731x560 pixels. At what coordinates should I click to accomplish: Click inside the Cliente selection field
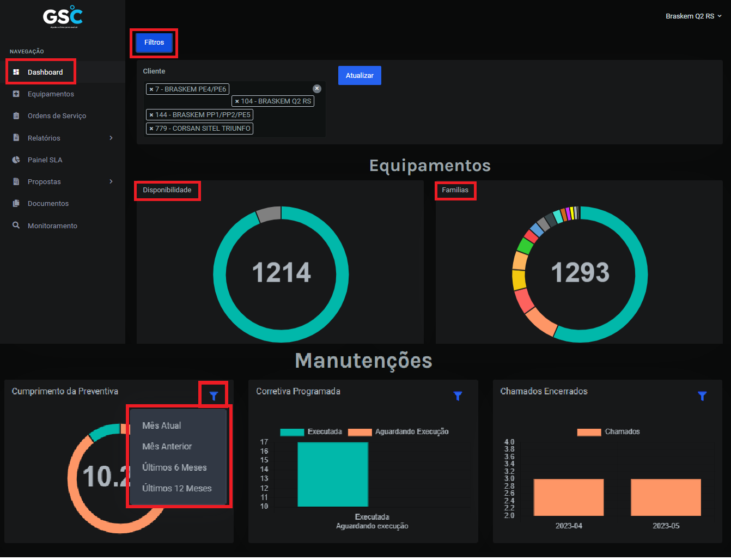pyautogui.click(x=235, y=109)
